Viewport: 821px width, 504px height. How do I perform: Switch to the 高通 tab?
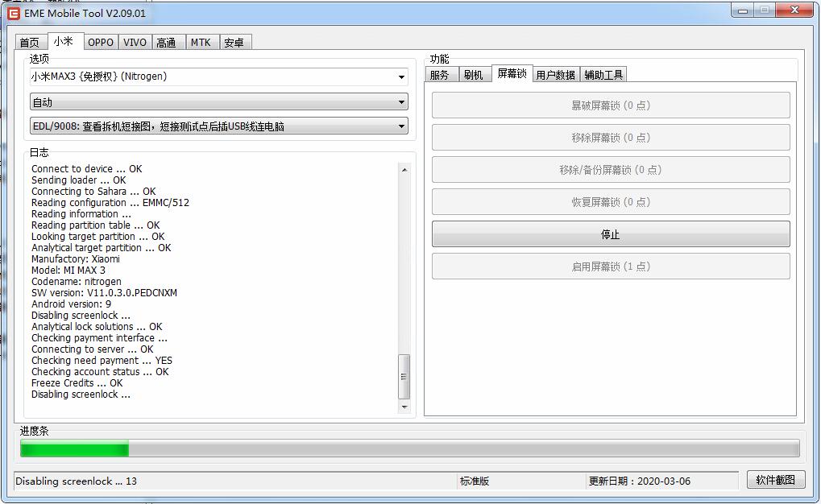tap(167, 43)
